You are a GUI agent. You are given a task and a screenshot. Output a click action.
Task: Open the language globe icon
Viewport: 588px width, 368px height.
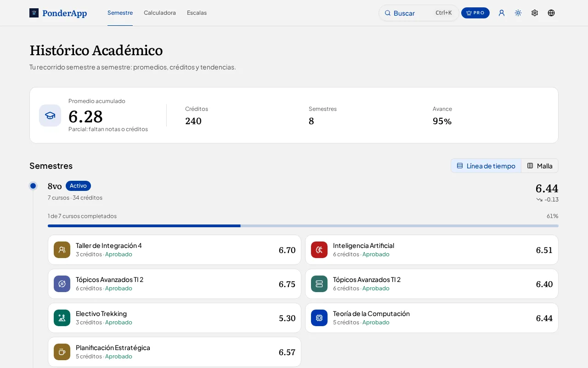[551, 13]
